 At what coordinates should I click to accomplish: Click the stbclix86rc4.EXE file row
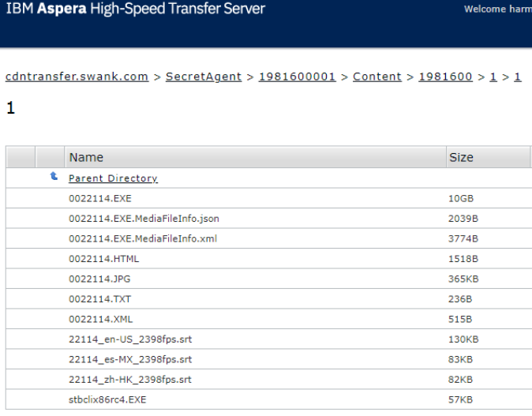coord(107,399)
